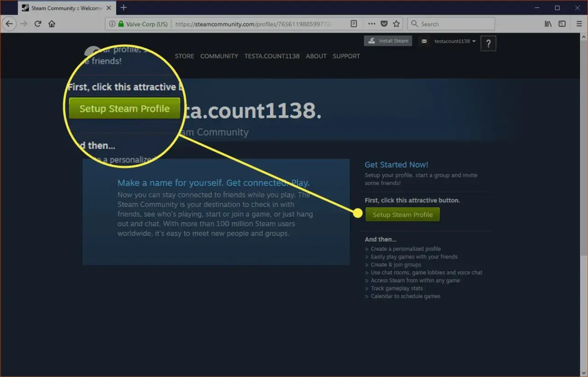Open the browser Home page icon
The image size is (588, 377).
(52, 24)
